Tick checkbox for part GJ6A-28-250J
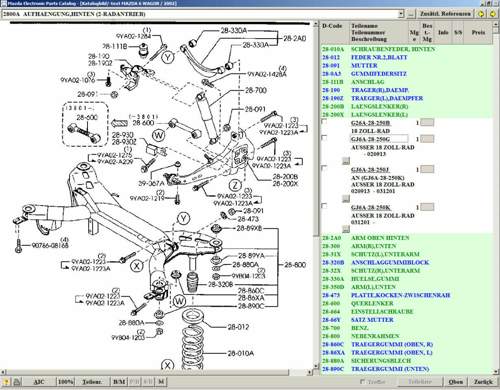The height and width of the screenshot is (390, 500). click(324, 168)
